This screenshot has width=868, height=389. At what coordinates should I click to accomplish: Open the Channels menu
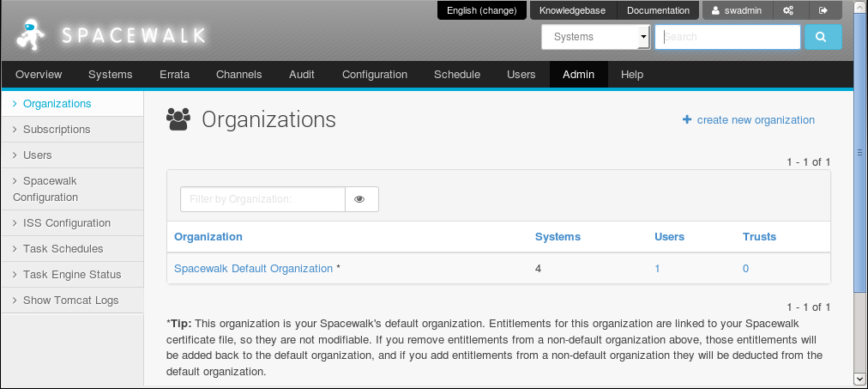(238, 74)
